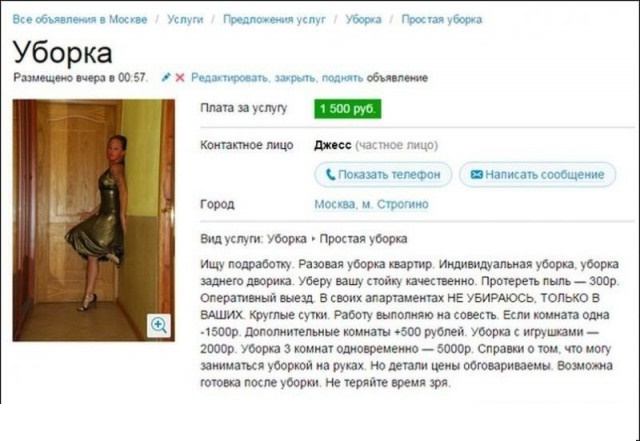Click the pencil edit icon

[166, 77]
